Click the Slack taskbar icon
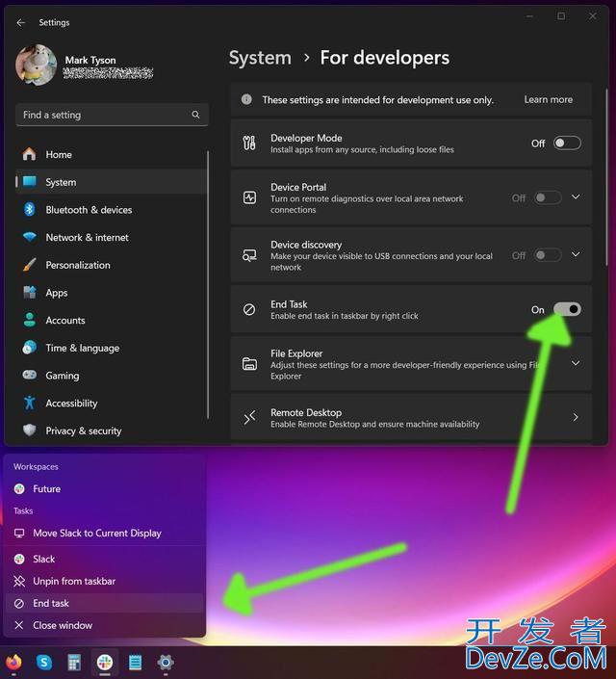This screenshot has width=616, height=679. tap(104, 662)
